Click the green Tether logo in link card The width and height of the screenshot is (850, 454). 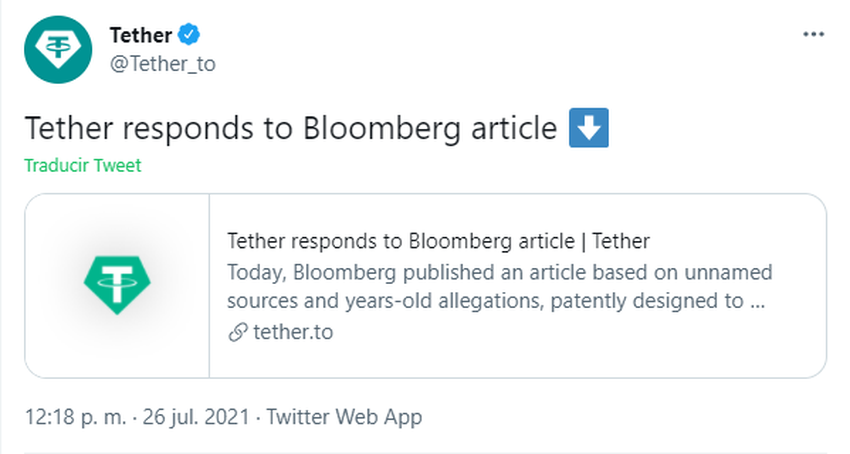click(117, 286)
